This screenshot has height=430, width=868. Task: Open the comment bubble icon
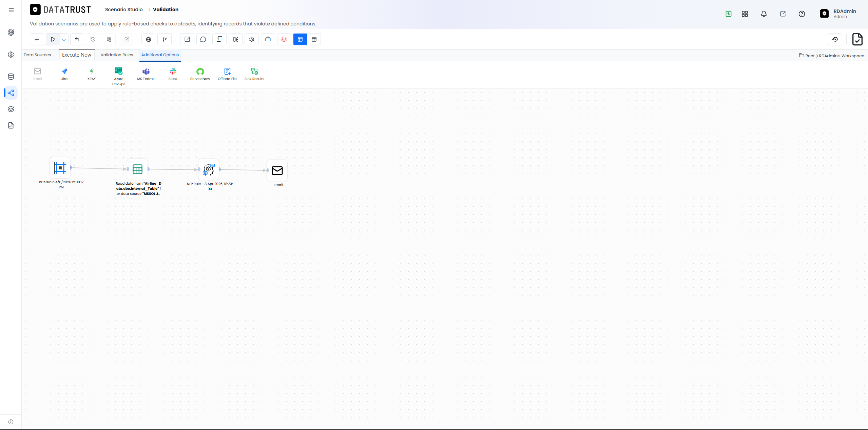click(203, 39)
